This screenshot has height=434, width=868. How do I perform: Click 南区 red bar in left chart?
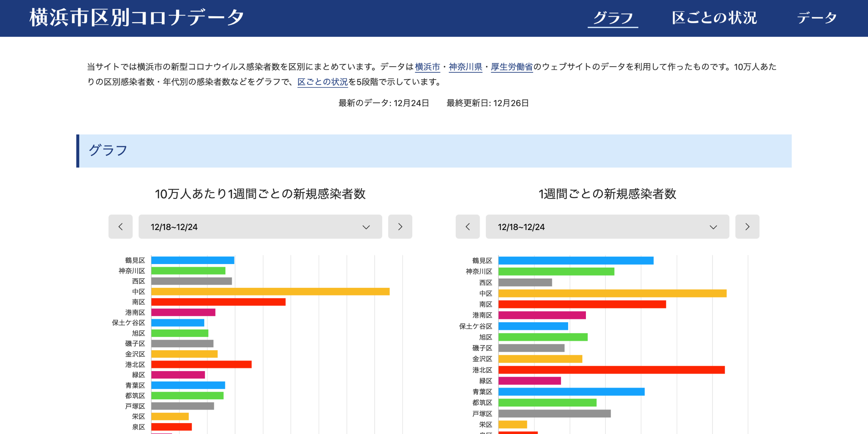[x=218, y=302]
